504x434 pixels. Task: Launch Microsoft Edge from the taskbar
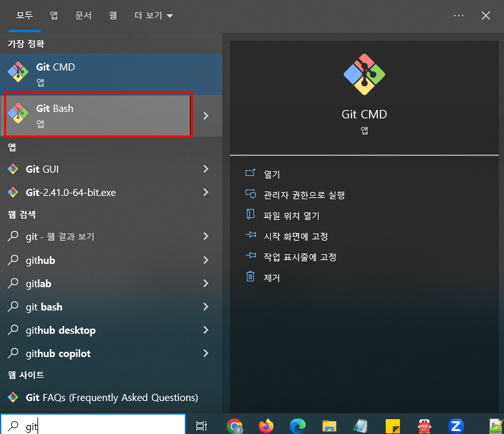coord(298,426)
